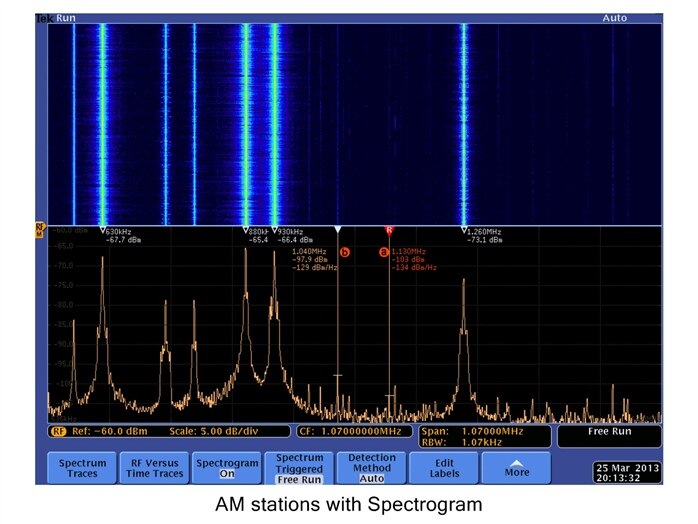Image resolution: width=698 pixels, height=524 pixels.
Task: Click the orange 'a' cursor marker
Action: click(383, 252)
